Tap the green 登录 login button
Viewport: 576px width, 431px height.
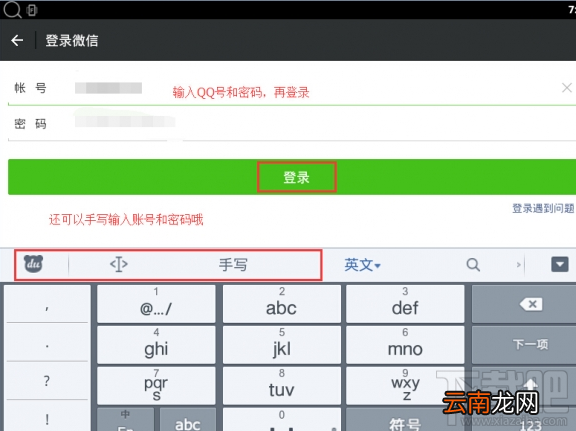click(x=292, y=177)
